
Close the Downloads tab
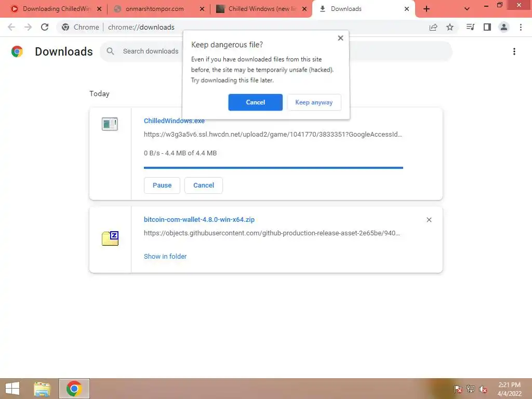click(x=407, y=9)
